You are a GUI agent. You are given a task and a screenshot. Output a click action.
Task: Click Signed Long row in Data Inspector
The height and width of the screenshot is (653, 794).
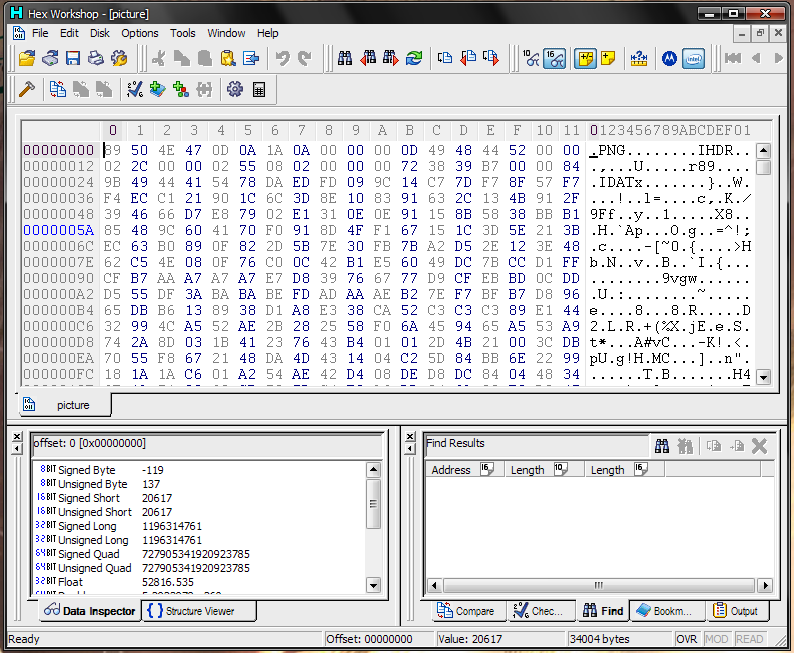200,526
